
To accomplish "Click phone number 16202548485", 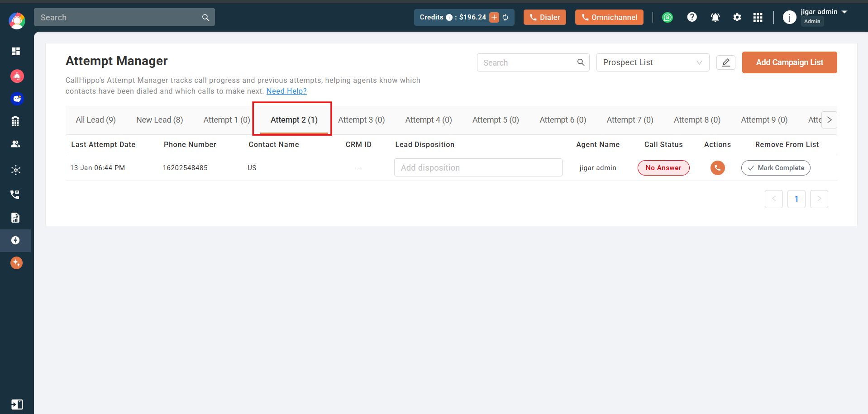I will pyautogui.click(x=185, y=168).
